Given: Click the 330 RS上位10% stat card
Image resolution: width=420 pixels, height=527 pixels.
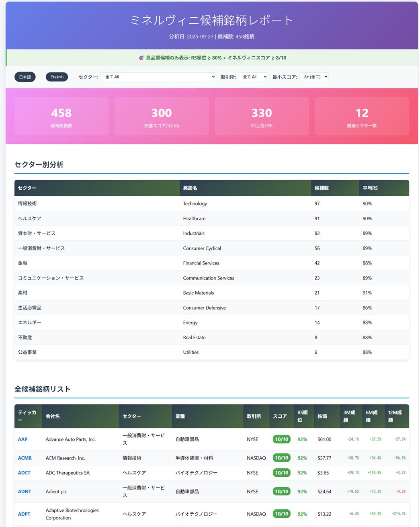Looking at the screenshot, I should [262, 116].
